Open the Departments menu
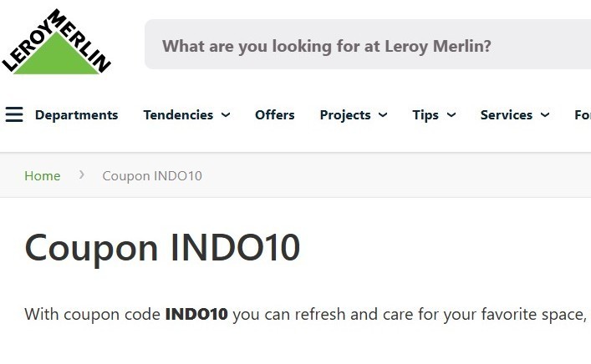Screen dimensions: 591x364 [76, 115]
